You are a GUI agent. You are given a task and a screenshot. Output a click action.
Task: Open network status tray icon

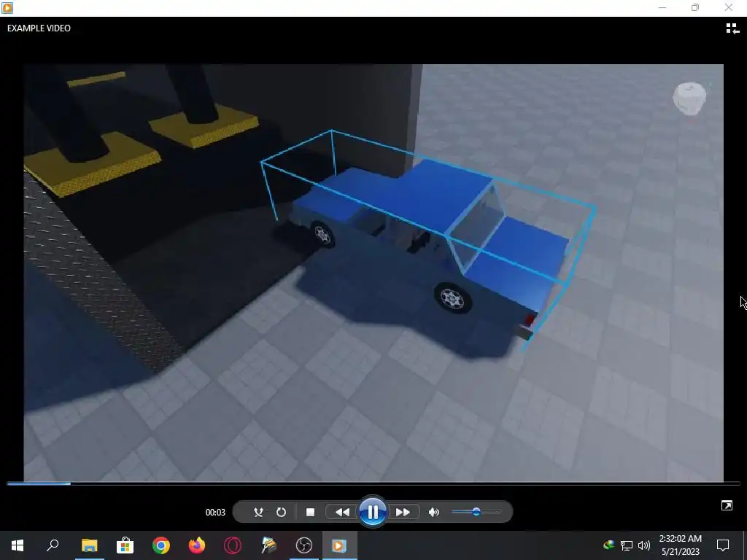click(x=626, y=545)
